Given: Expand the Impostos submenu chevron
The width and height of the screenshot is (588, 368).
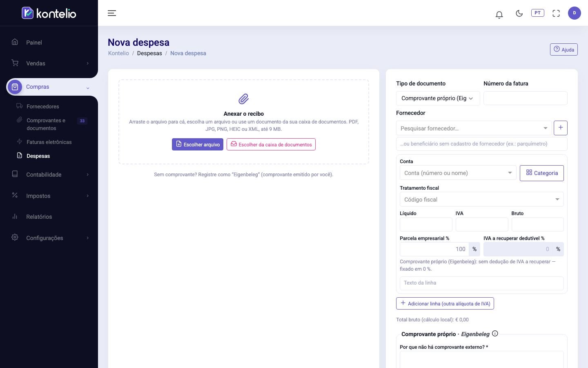Looking at the screenshot, I should tap(87, 196).
